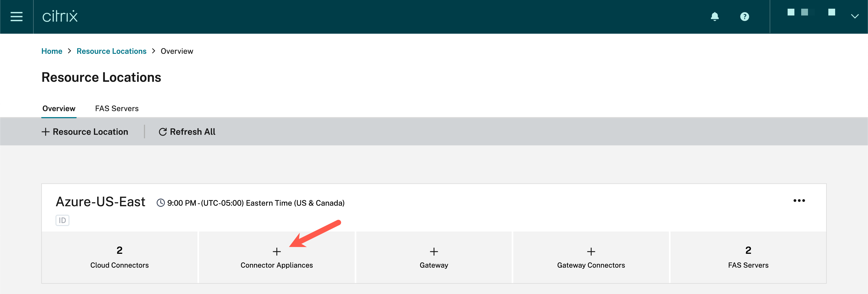Add Gateway Connectors with plus icon
Image resolution: width=868 pixels, height=294 pixels.
click(591, 252)
